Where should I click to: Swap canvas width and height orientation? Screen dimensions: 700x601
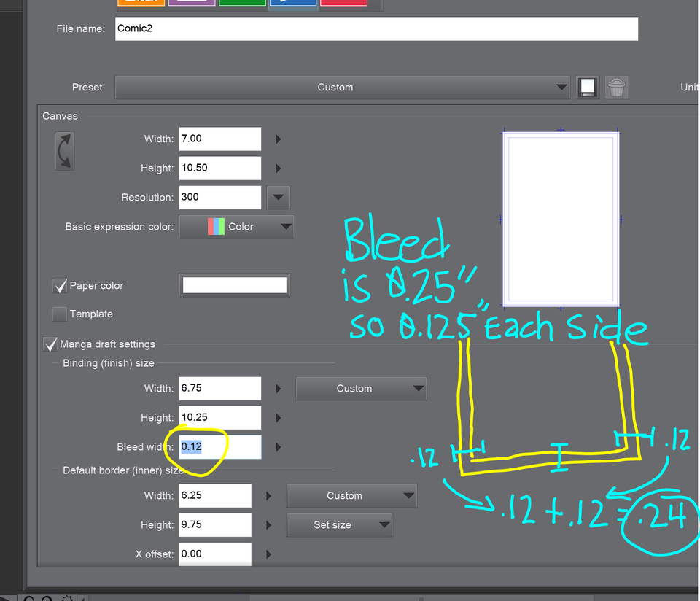tap(65, 151)
